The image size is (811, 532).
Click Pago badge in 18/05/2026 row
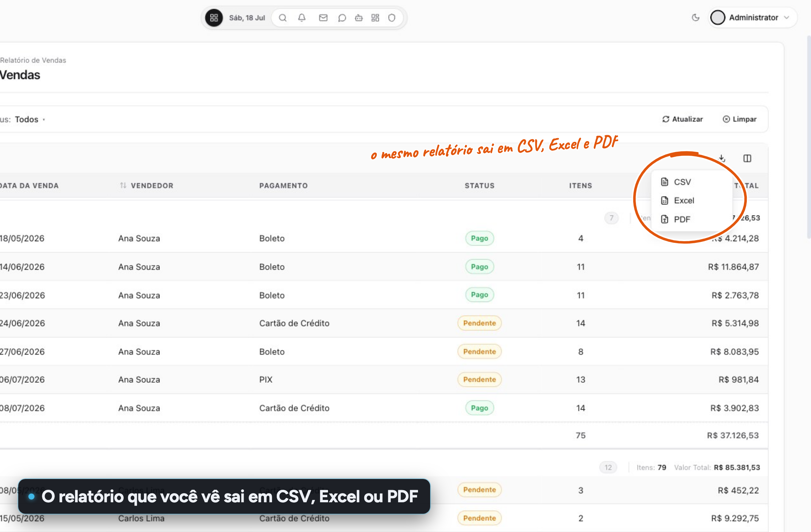479,238
